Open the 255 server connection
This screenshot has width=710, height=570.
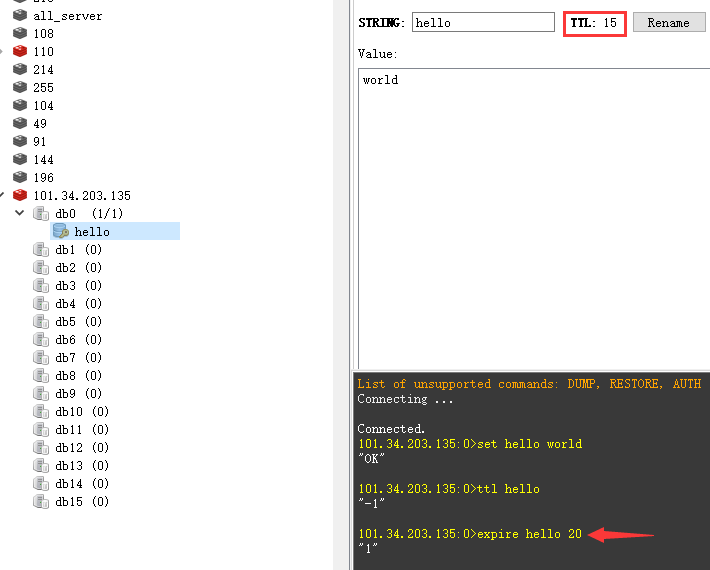point(43,87)
